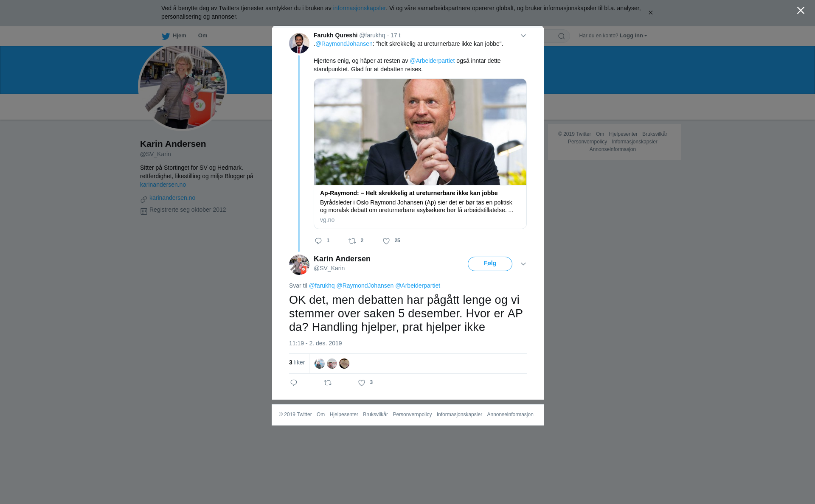The width and height of the screenshot is (815, 504).
Task: Reply to Farukh Qureshi's tweet
Action: [x=318, y=241]
